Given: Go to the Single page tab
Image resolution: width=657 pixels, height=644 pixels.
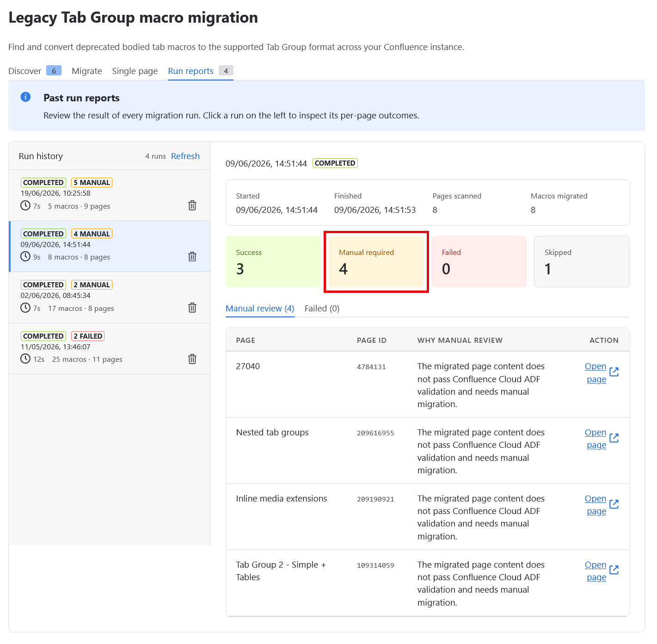Looking at the screenshot, I should [x=135, y=71].
